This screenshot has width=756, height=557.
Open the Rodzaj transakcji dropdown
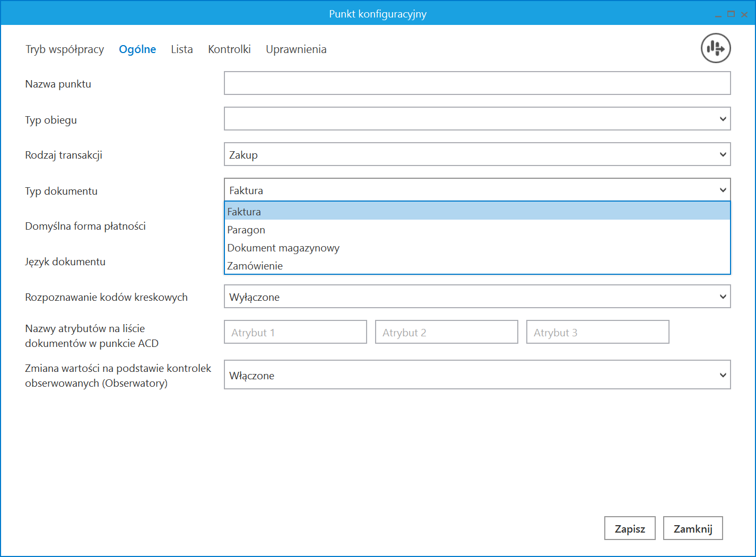coord(477,155)
